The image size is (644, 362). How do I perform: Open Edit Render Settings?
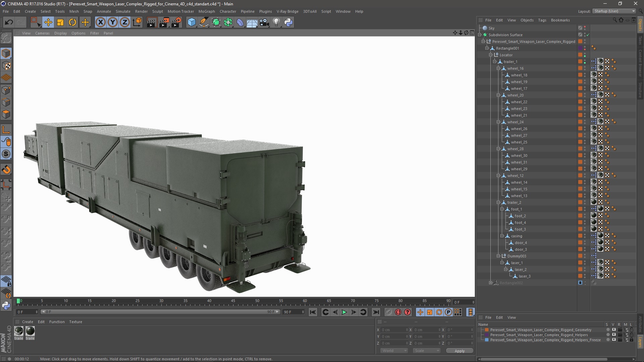click(x=176, y=22)
